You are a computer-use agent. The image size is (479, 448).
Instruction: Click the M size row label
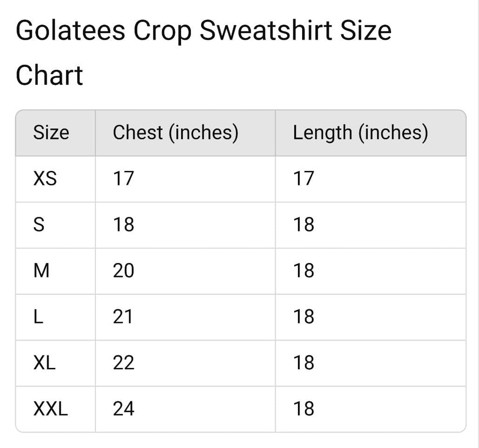tap(42, 271)
